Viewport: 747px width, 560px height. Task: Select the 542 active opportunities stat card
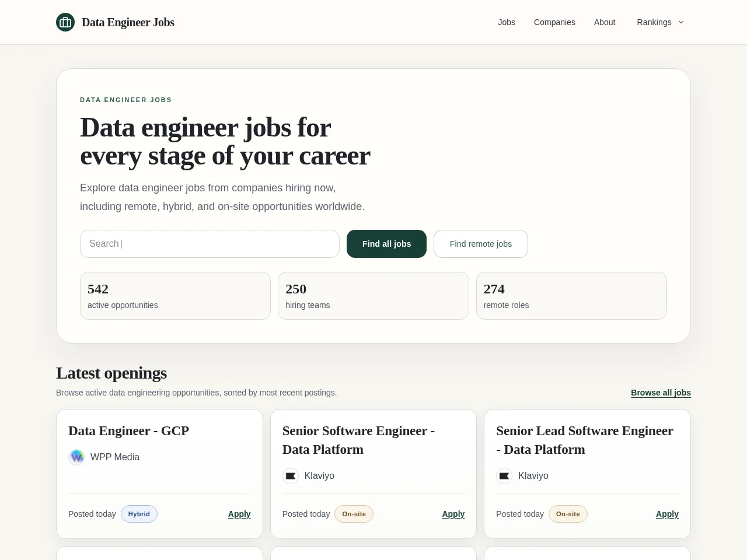tap(175, 296)
